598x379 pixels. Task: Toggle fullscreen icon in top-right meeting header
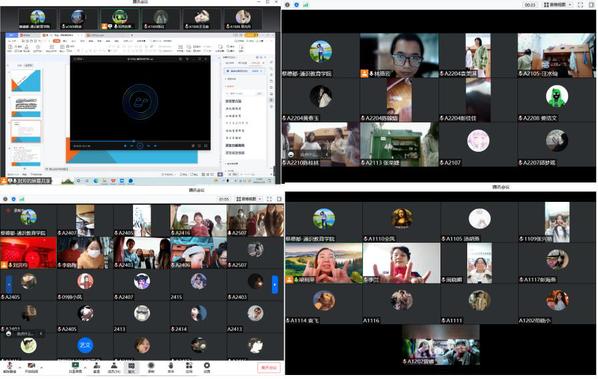(580, 5)
